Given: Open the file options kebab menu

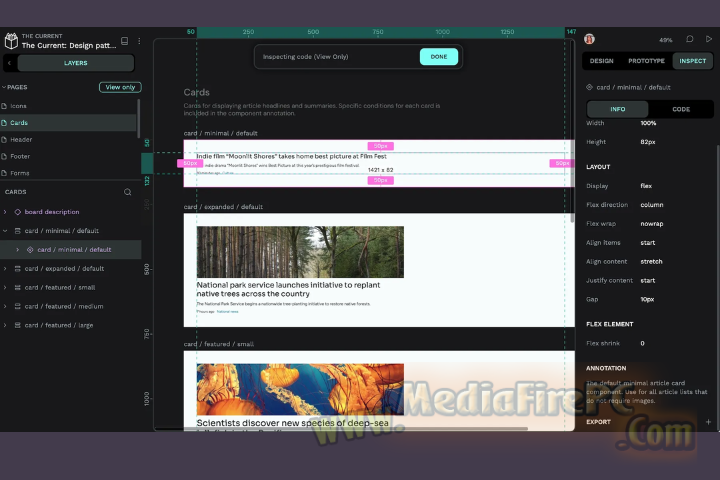Looking at the screenshot, I should (139, 41).
